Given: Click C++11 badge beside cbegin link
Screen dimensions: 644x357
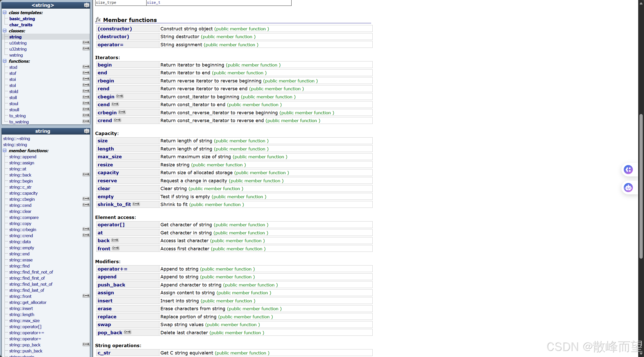Looking at the screenshot, I should 120,96.
